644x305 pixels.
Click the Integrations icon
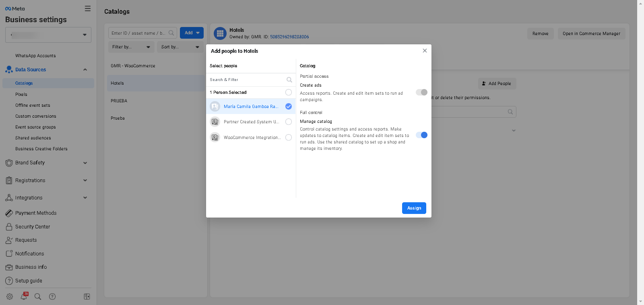click(9, 198)
